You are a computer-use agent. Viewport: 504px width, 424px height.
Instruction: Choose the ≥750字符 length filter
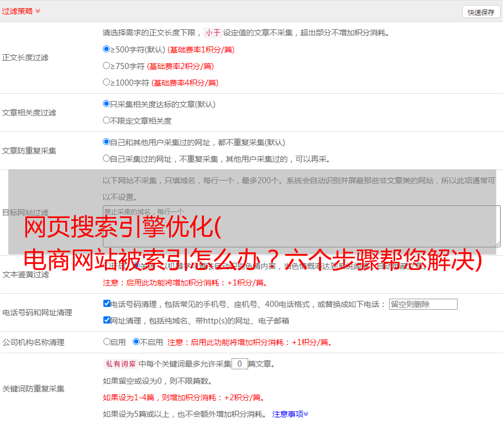pyautogui.click(x=107, y=66)
